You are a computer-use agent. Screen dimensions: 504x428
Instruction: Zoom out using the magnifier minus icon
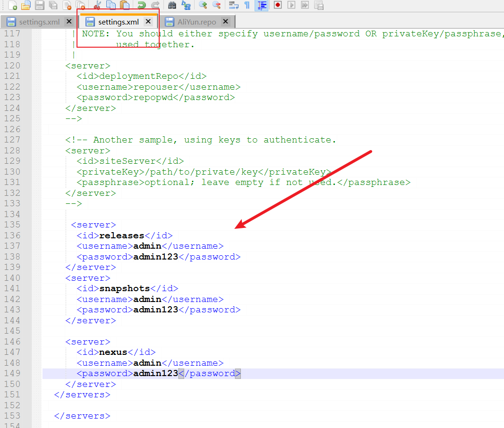[x=216, y=5]
